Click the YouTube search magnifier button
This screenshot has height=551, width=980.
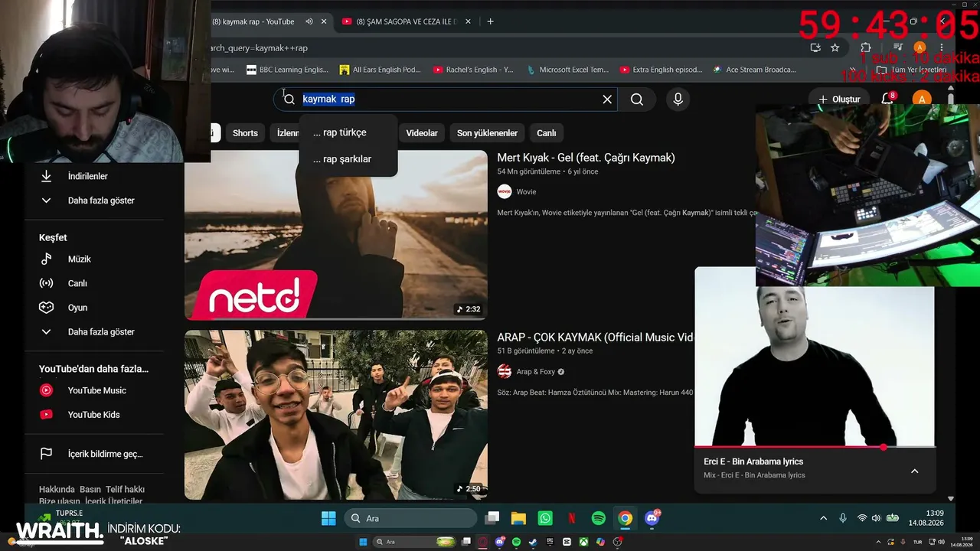637,99
